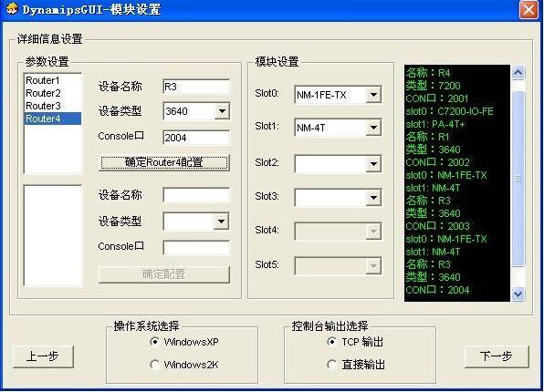
Task: Click the empty lower 设备名称 field
Action: pos(196,195)
